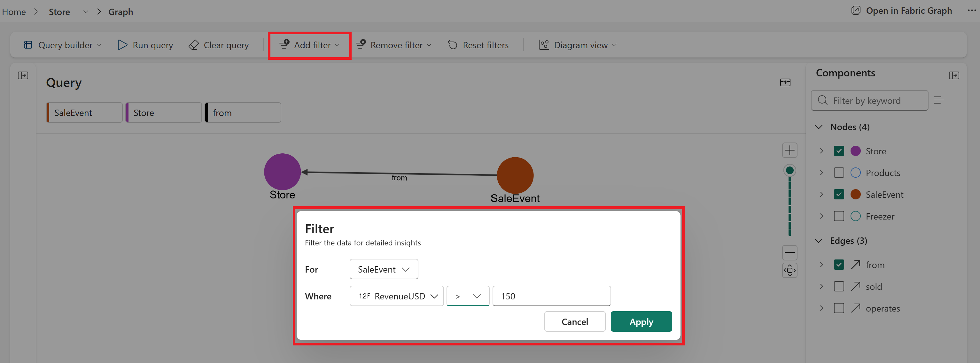The width and height of the screenshot is (980, 363).
Task: Click Open in Fabric Graph icon
Action: [x=856, y=10]
